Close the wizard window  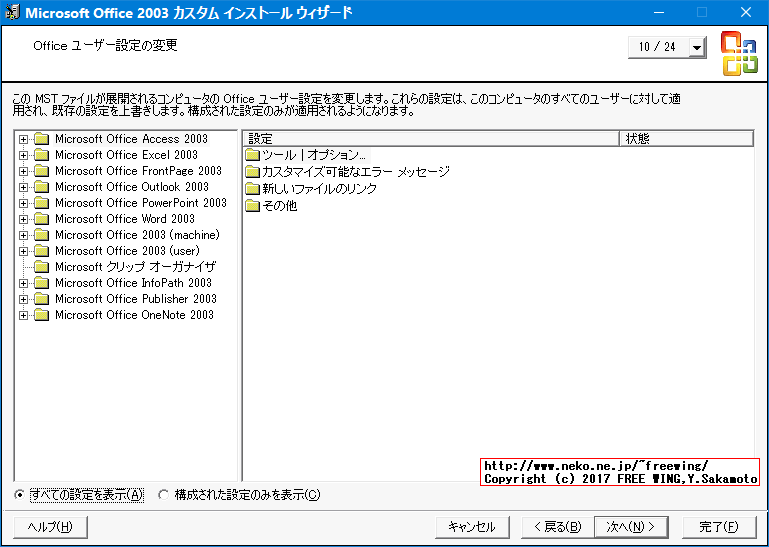[x=746, y=13]
